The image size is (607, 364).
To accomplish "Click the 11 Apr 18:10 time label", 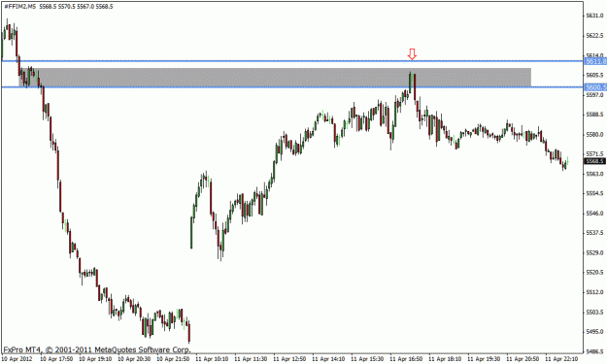I will (445, 359).
